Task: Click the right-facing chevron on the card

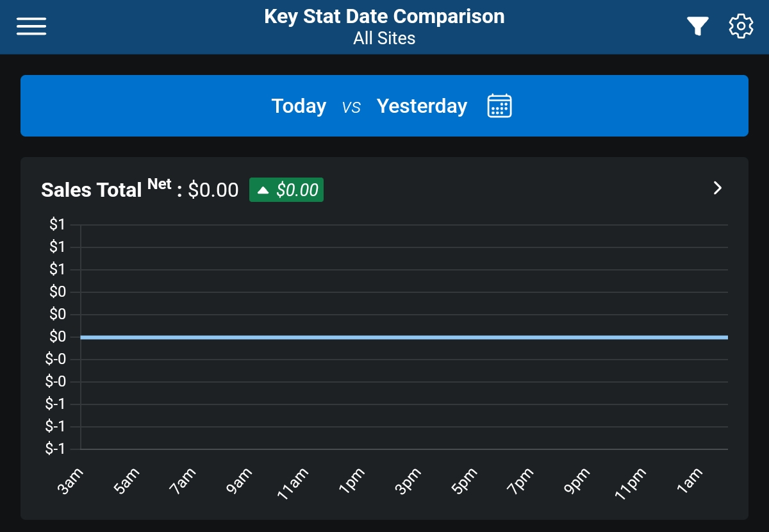Action: coord(717,188)
